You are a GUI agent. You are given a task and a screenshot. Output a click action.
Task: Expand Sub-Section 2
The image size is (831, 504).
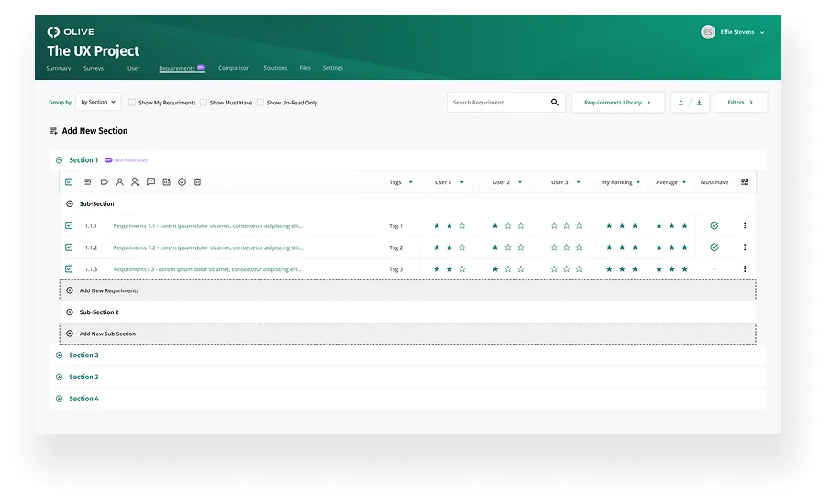[x=70, y=312]
